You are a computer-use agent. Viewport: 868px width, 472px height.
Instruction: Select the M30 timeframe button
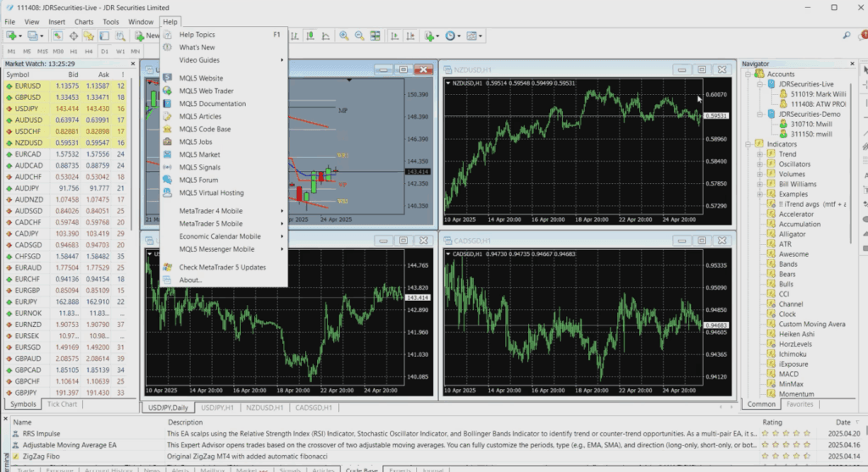click(58, 52)
